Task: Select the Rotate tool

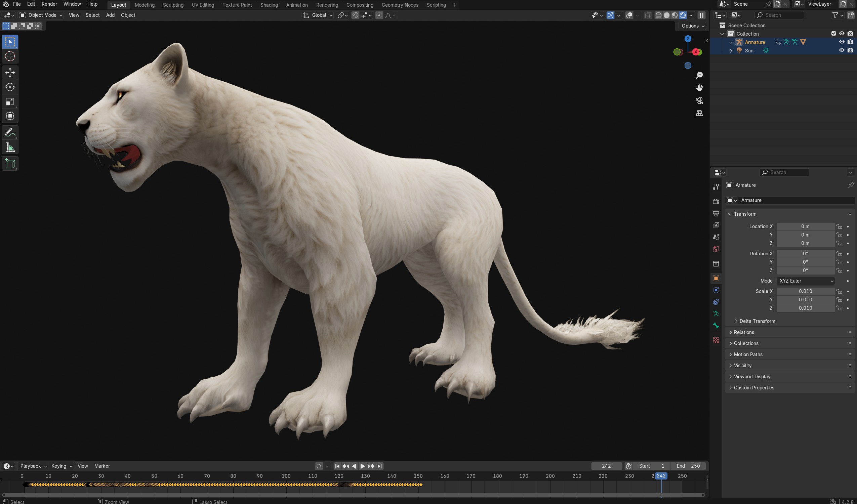Action: [10, 87]
